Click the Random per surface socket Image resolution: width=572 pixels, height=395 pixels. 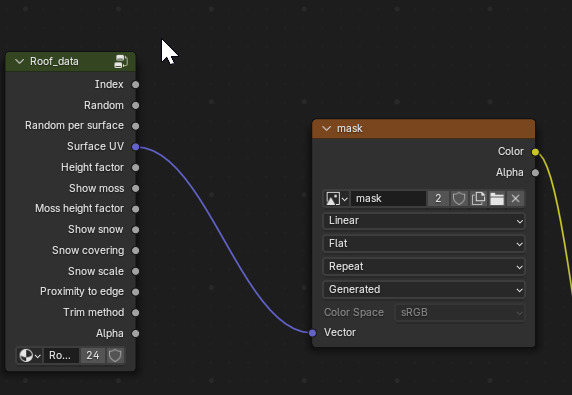[x=136, y=126]
